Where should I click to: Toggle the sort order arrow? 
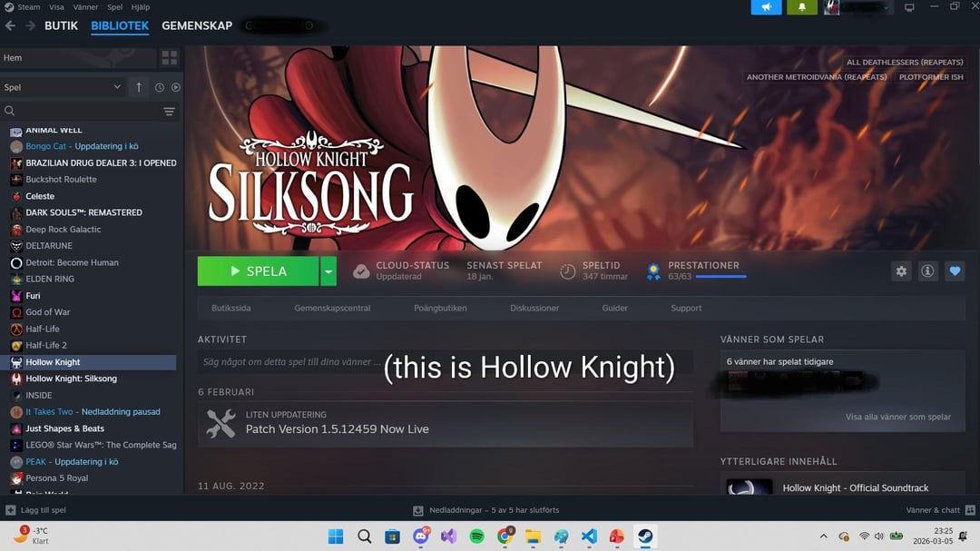(x=139, y=87)
